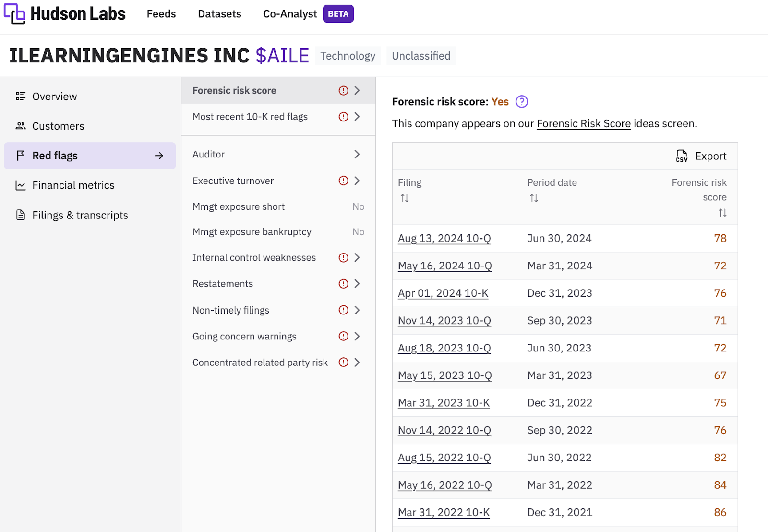Image resolution: width=768 pixels, height=532 pixels.
Task: Sort by Forensic risk score arrows
Action: pos(722,213)
